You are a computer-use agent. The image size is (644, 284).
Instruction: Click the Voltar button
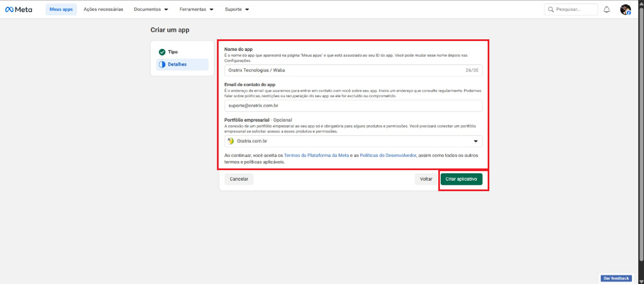point(426,179)
